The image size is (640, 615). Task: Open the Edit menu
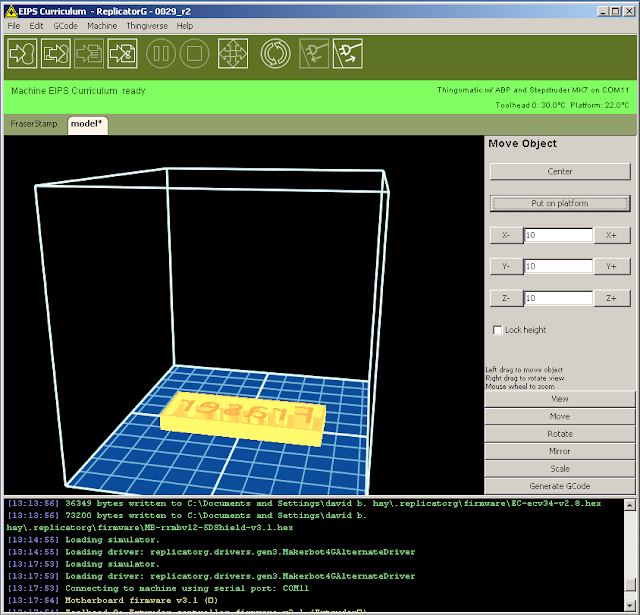tap(36, 26)
